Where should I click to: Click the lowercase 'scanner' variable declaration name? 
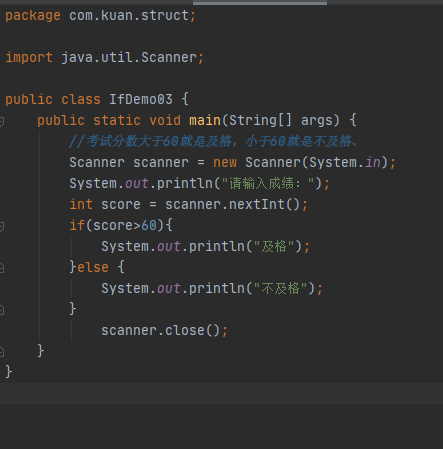[x=161, y=162]
